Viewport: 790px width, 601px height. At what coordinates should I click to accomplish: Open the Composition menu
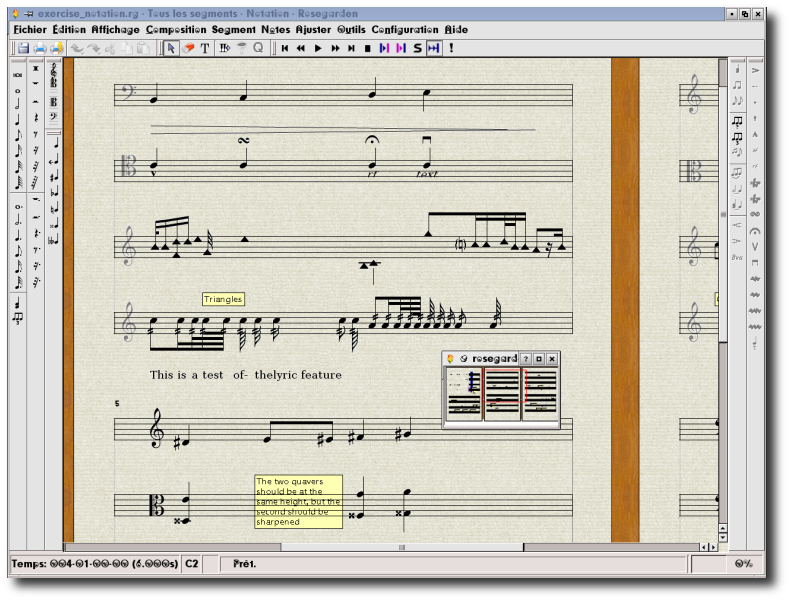[175, 30]
